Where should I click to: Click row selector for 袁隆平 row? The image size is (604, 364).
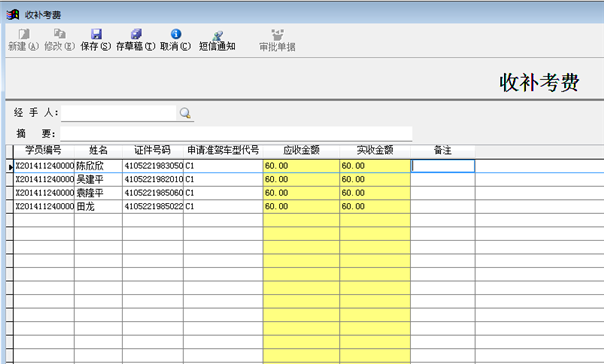(x=10, y=193)
